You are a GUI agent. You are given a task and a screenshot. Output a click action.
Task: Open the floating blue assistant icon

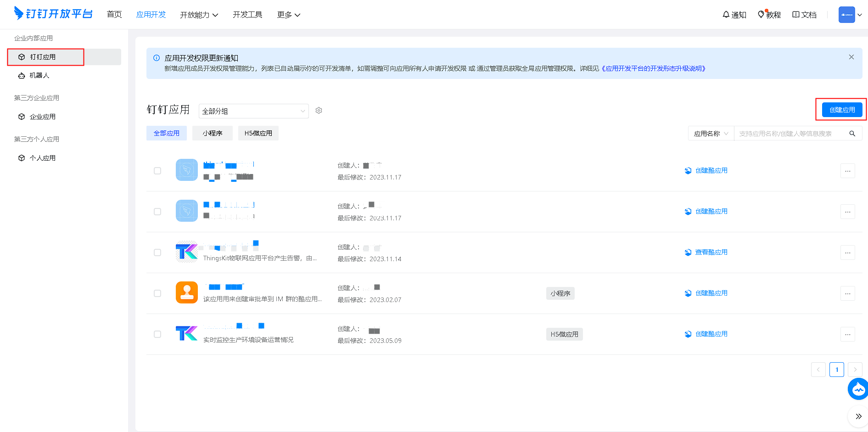click(857, 389)
